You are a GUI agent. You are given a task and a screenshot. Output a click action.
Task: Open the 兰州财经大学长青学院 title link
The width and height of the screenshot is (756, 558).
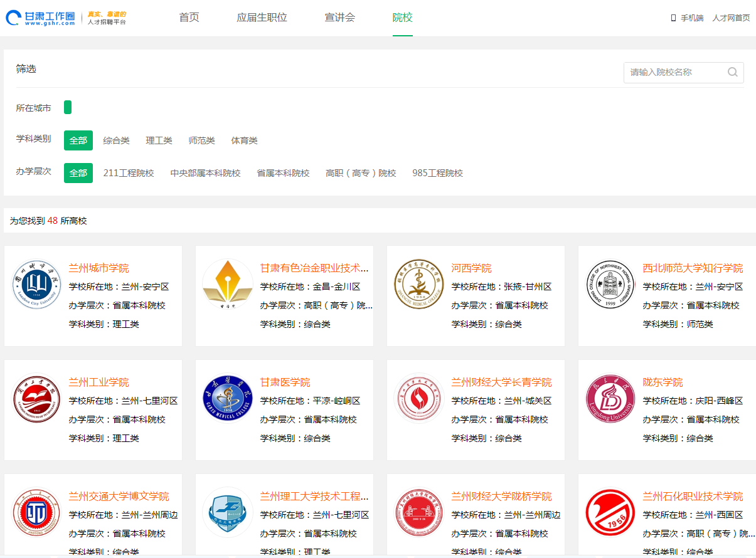click(x=502, y=382)
